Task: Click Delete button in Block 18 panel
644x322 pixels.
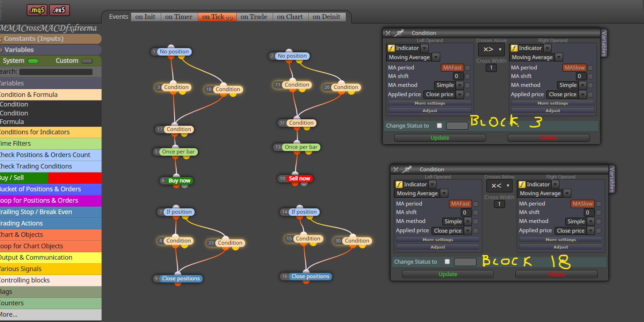Action: tap(557, 274)
